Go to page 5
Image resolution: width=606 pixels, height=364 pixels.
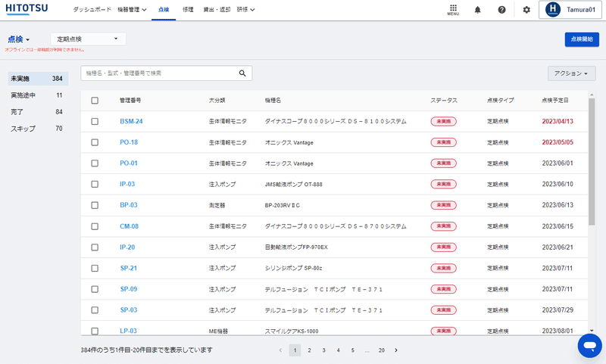[x=352, y=350]
